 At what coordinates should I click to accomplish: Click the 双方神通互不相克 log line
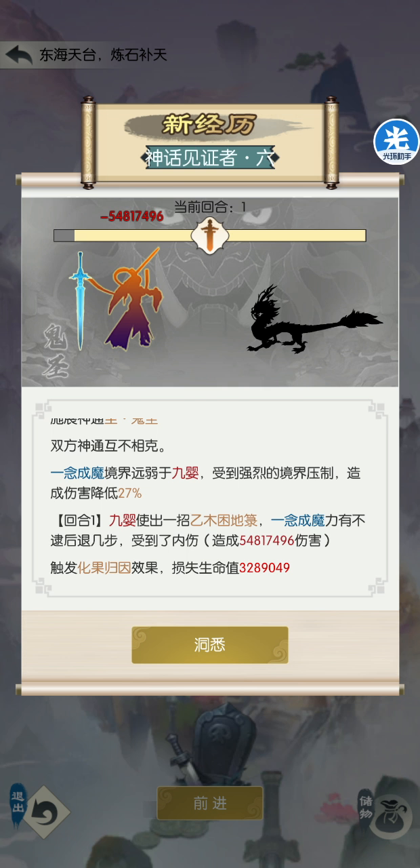pyautogui.click(x=108, y=446)
